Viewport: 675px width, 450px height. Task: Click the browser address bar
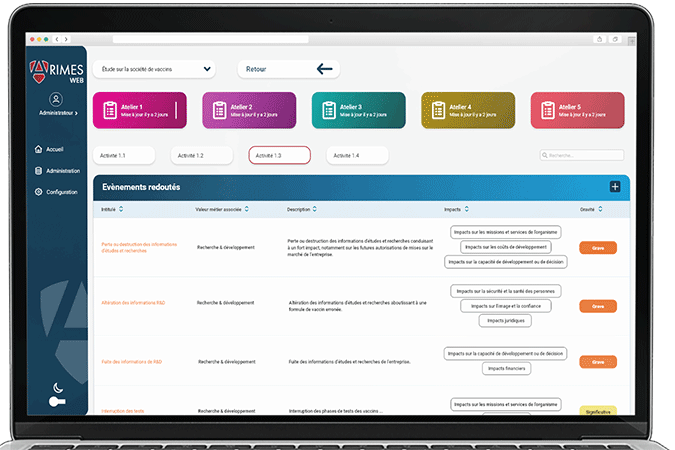[x=211, y=39]
